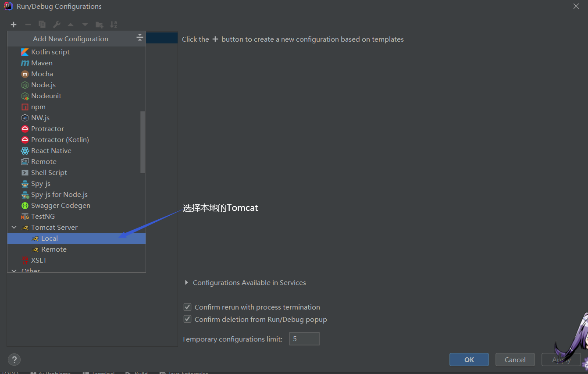Click the Move Down arrow icon
Image resolution: width=588 pixels, height=374 pixels.
tap(85, 25)
